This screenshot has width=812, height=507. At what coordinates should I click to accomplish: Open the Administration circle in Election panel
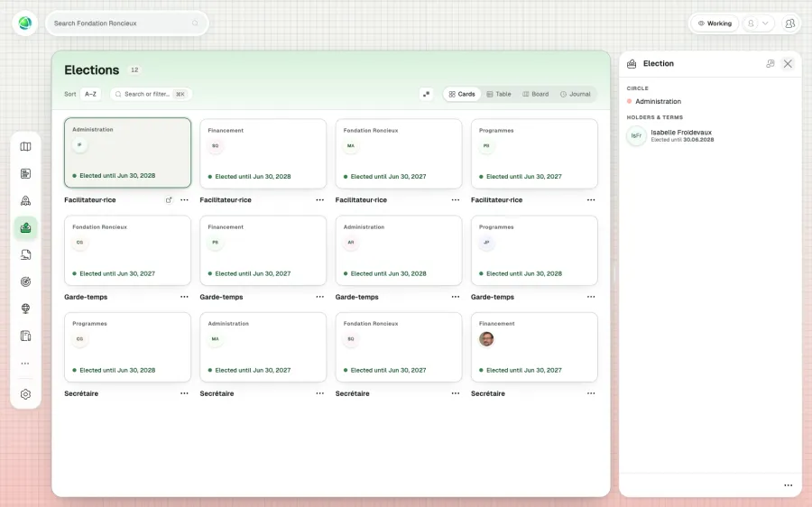653,102
